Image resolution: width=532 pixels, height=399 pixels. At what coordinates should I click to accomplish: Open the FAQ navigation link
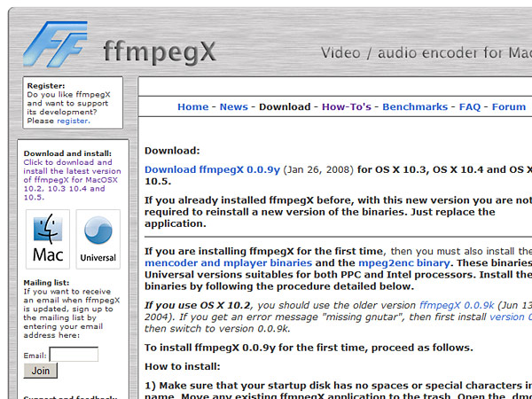tap(470, 107)
